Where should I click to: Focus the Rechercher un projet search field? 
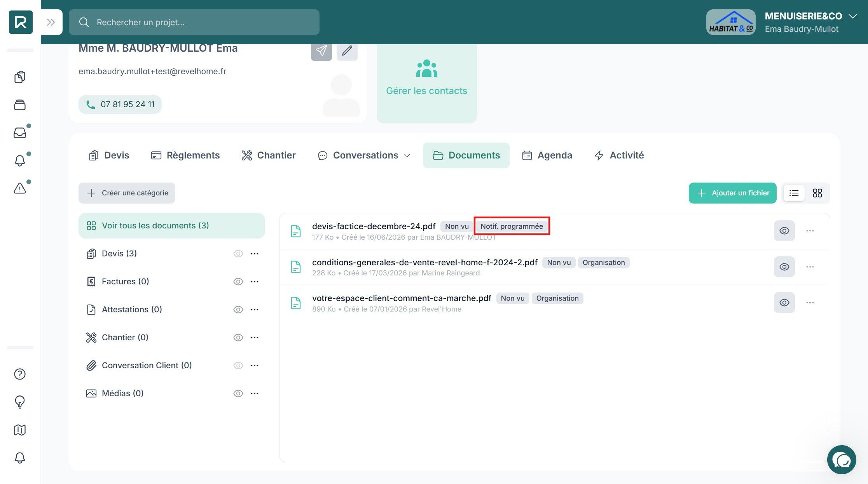[x=194, y=22]
